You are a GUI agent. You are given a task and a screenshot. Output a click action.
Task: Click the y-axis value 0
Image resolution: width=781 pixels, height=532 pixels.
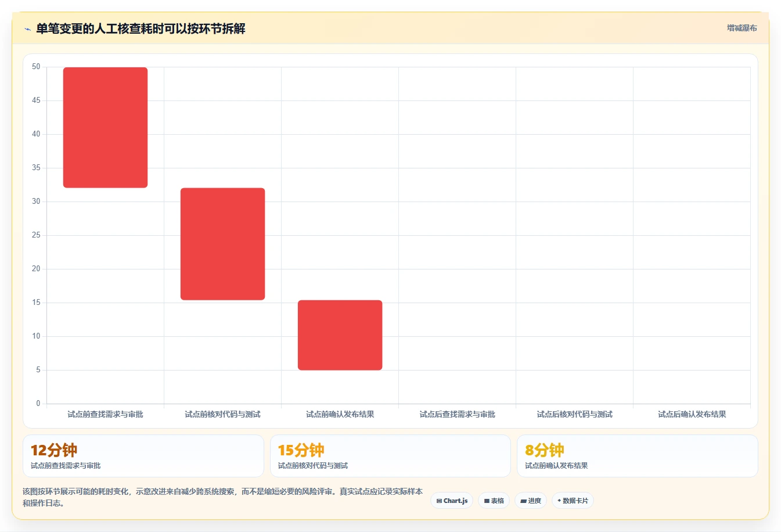point(38,403)
